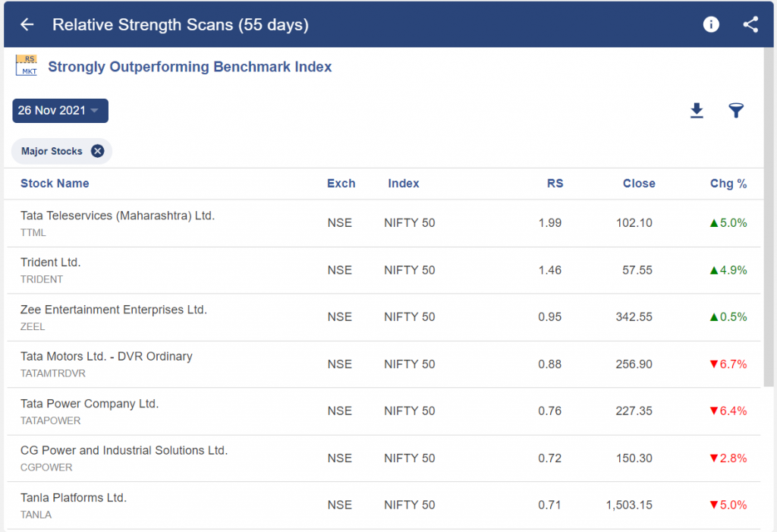This screenshot has height=532, width=777.
Task: Select RS value 0.71
Action: coord(550,505)
